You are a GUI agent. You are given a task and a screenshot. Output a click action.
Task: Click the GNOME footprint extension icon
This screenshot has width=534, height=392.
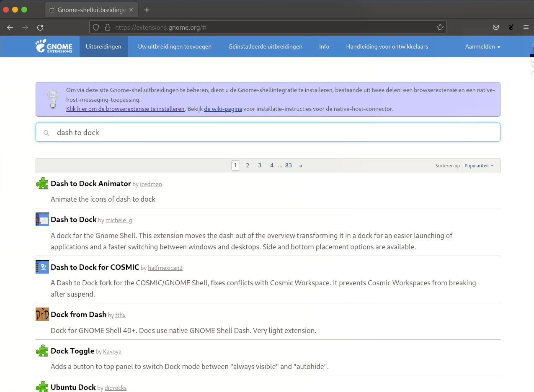tap(511, 27)
